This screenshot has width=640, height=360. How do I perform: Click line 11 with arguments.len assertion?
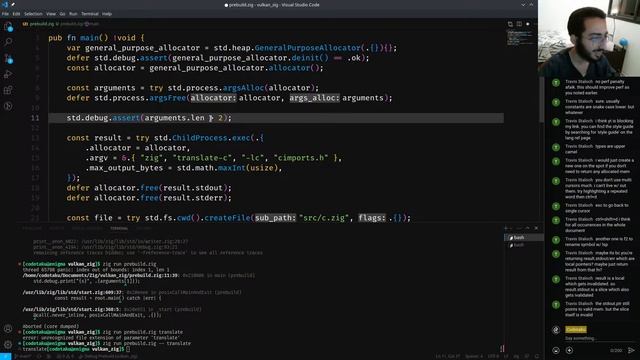tap(276, 118)
